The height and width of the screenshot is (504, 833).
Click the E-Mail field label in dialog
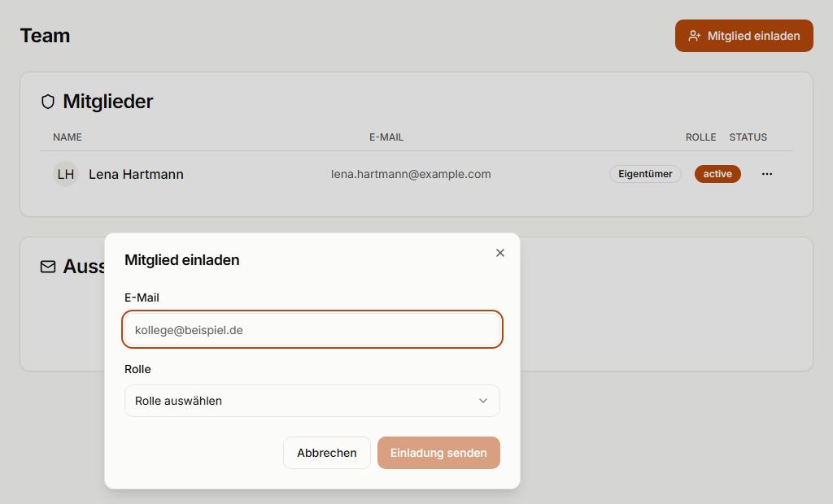tap(142, 298)
